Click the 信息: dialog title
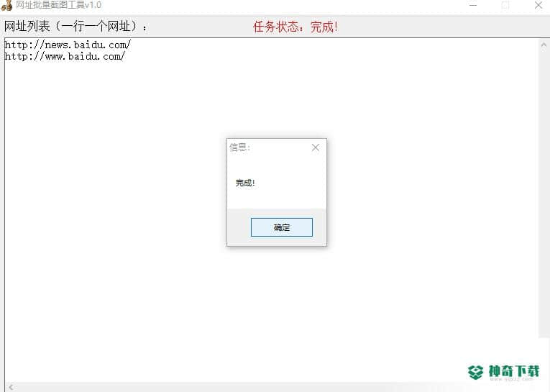 (x=239, y=147)
